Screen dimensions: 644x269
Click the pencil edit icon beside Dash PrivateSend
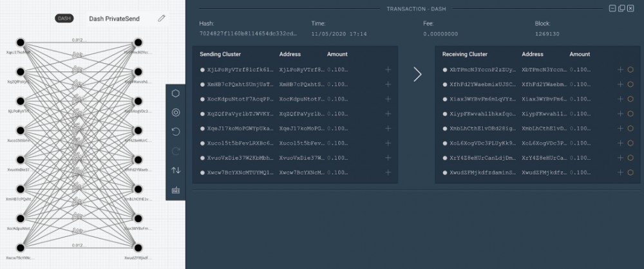(x=162, y=18)
